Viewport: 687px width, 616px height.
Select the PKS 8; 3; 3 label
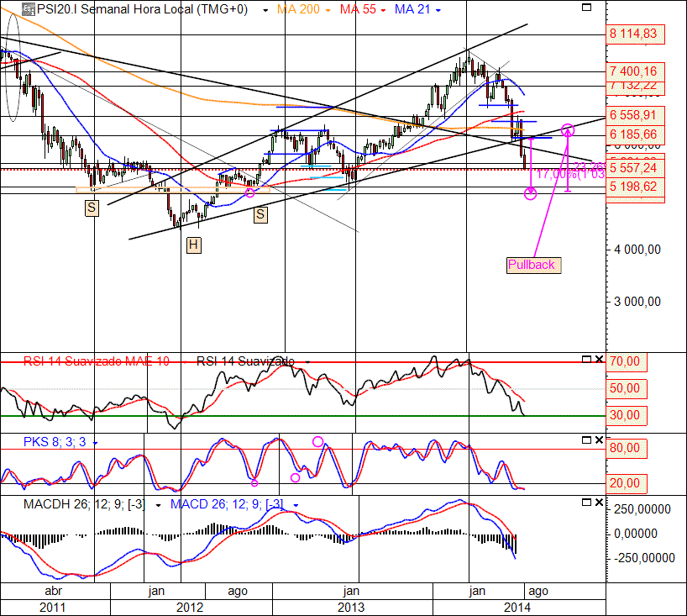55,441
